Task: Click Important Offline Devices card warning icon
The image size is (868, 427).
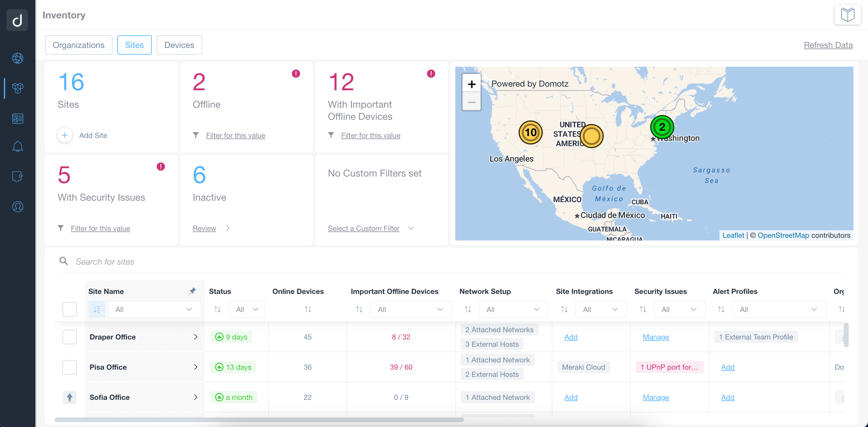Action: coord(431,73)
